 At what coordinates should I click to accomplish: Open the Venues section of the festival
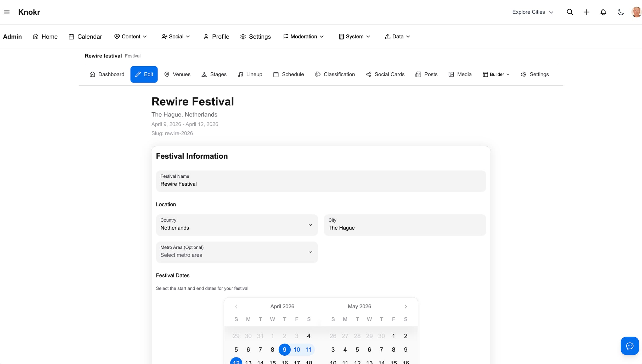click(177, 74)
